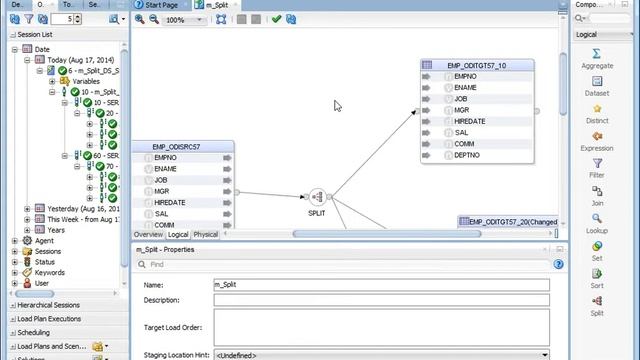The width and height of the screenshot is (640, 360).
Task: Collapse the Session List header
Action: pos(13,35)
